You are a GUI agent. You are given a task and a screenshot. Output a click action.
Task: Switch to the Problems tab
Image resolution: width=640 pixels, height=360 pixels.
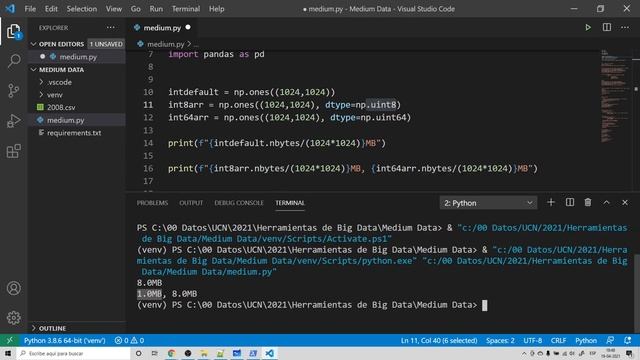point(152,203)
